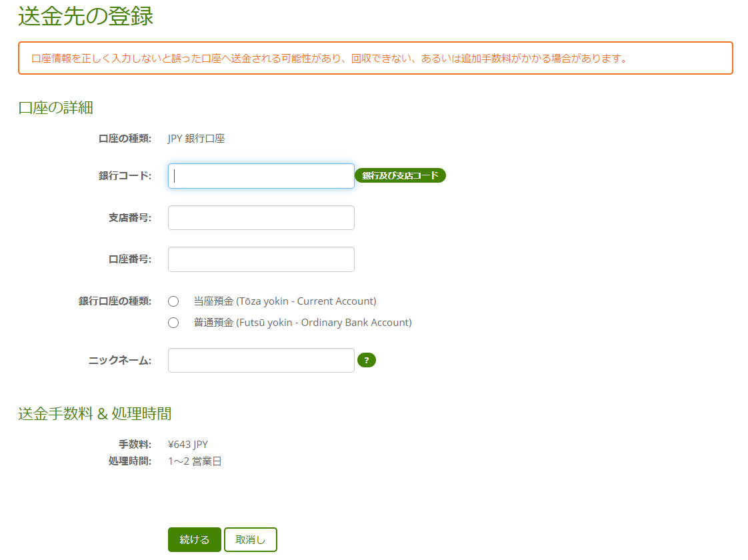
Task: Click the ニックネーム input field
Action: pos(261,360)
